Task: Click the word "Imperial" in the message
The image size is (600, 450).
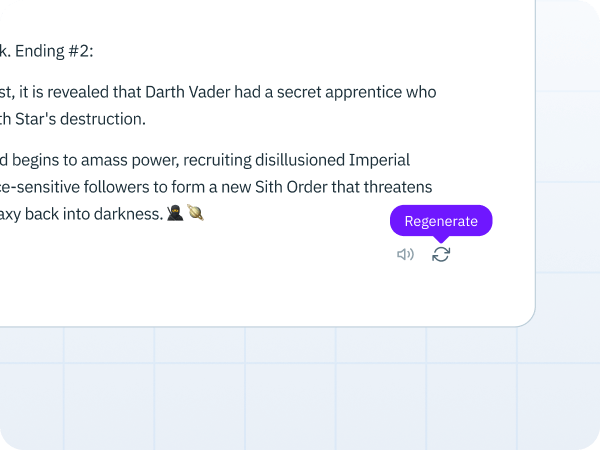Action: click(x=379, y=160)
